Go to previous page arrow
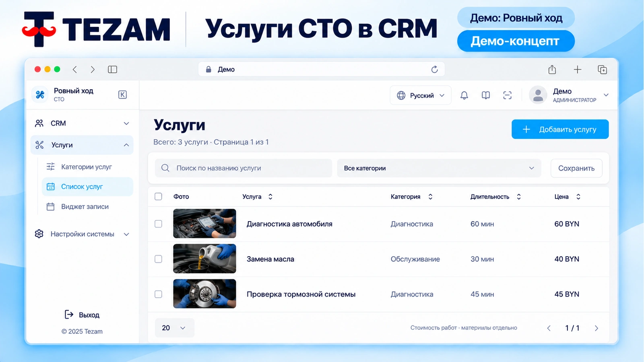644x362 pixels. 549,328
